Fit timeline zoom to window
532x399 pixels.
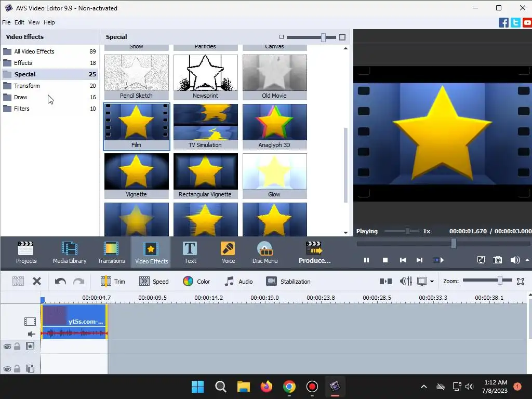coord(521,281)
